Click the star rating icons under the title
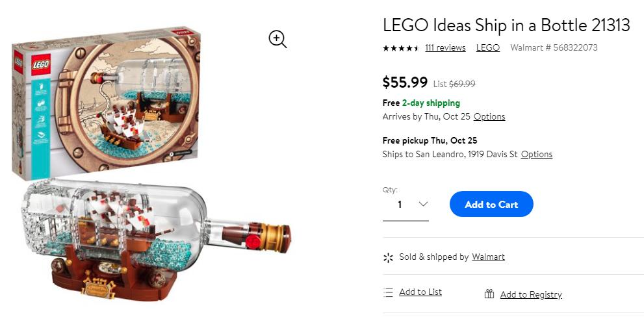The width and height of the screenshot is (644, 319). click(400, 48)
